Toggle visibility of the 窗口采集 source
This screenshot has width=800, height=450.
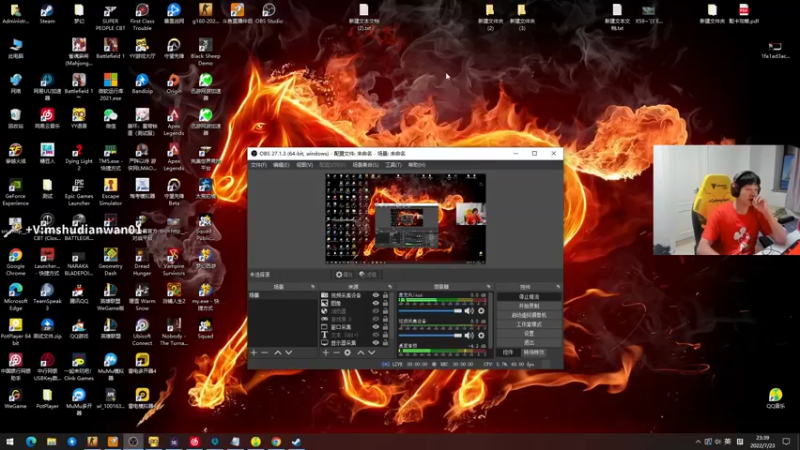(376, 327)
